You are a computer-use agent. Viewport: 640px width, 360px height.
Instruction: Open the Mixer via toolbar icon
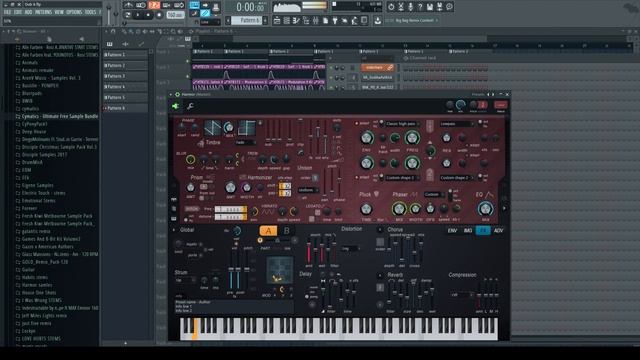point(316,20)
